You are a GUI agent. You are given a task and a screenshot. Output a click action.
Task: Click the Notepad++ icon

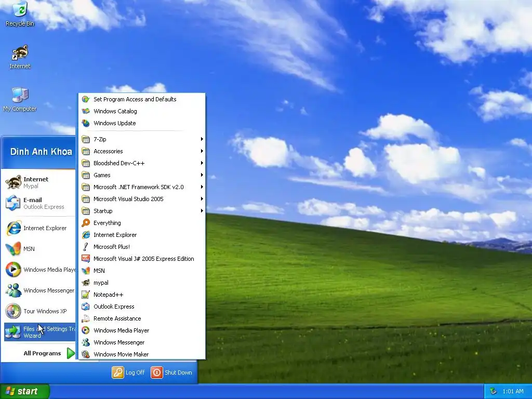(86, 295)
